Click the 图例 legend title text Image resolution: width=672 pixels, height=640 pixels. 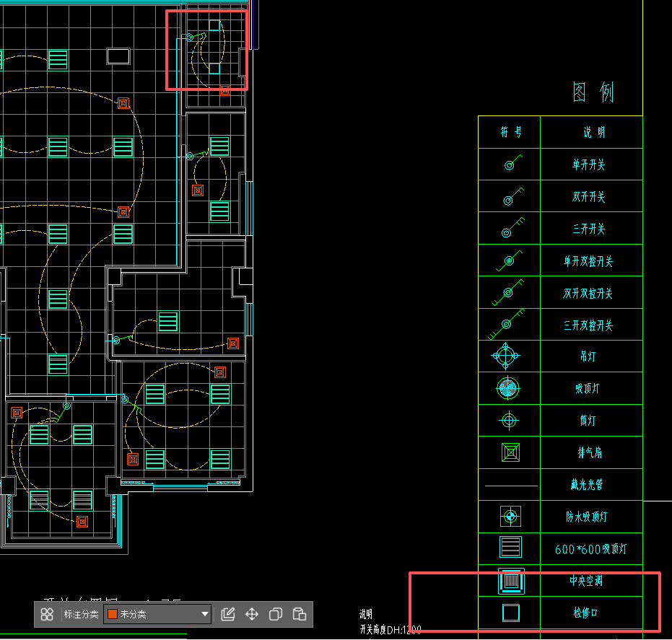coord(593,92)
